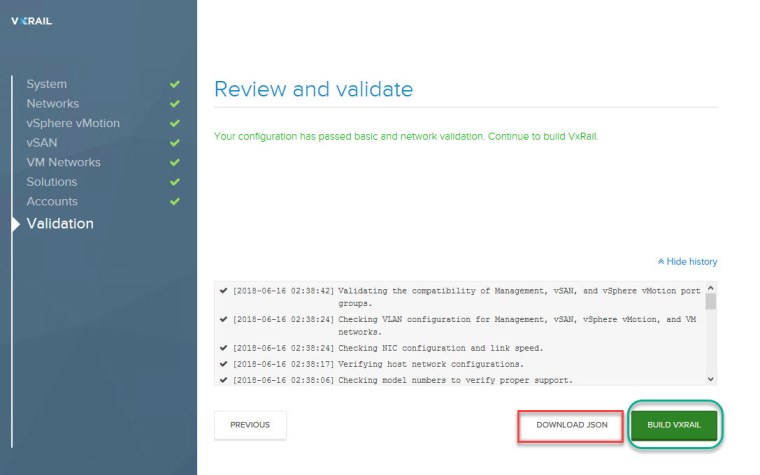Image resolution: width=760 pixels, height=475 pixels.
Task: Click the VxRail logo
Action: tap(32, 21)
